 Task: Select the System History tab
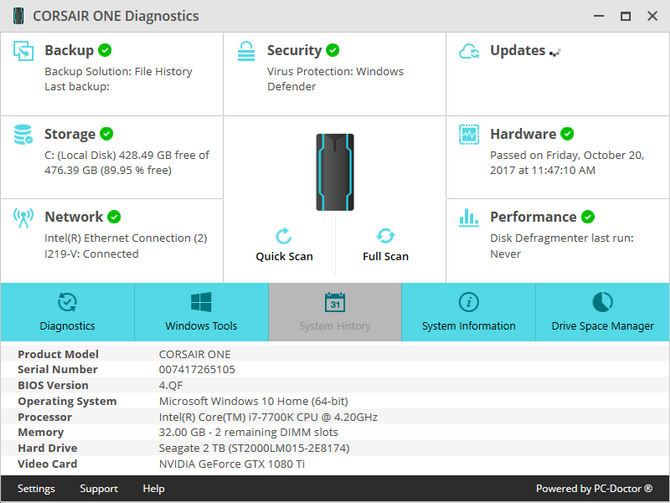click(335, 312)
